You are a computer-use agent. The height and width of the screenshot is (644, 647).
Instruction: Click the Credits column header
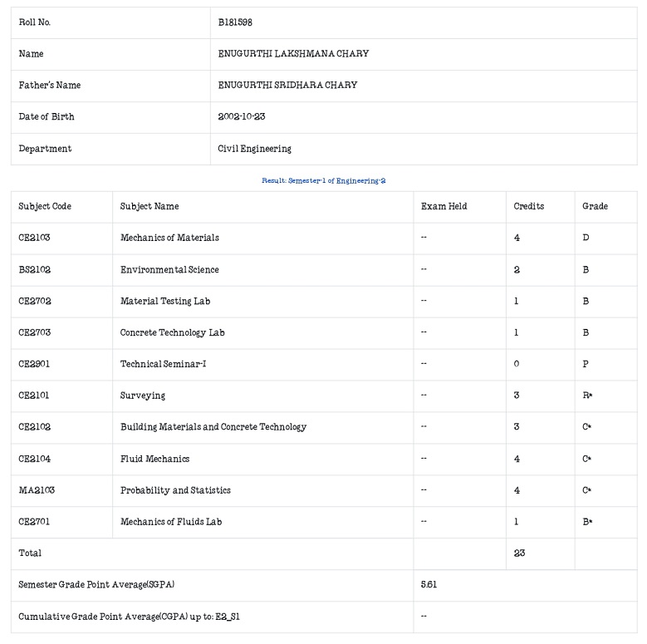tap(528, 206)
